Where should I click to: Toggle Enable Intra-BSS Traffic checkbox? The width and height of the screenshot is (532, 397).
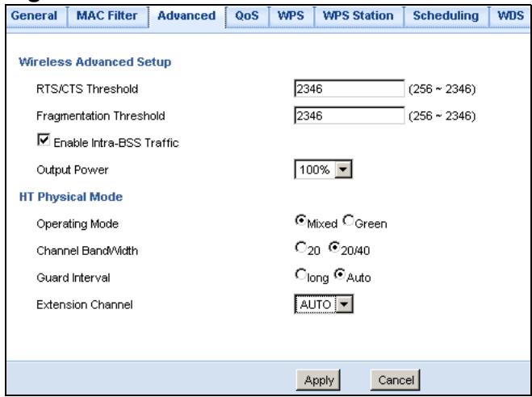pyautogui.click(x=44, y=140)
